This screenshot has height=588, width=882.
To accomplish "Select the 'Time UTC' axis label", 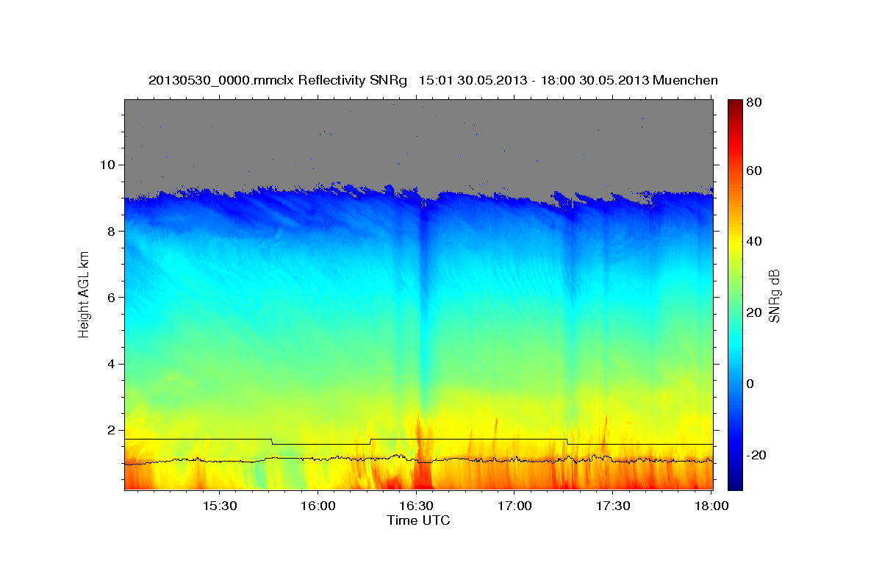I will 418,520.
